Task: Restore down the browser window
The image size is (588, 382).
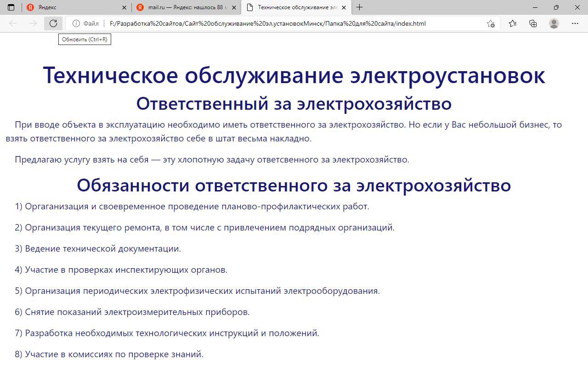Action: [556, 7]
